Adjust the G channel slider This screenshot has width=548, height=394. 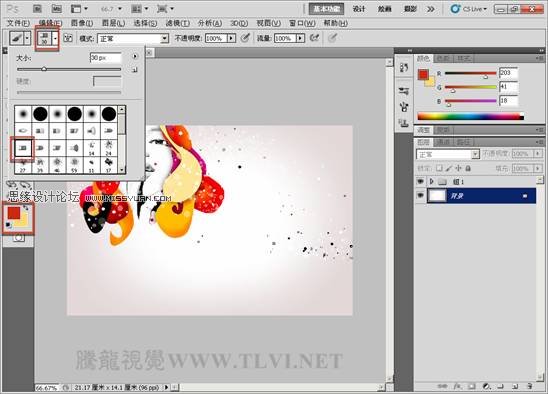[453, 91]
